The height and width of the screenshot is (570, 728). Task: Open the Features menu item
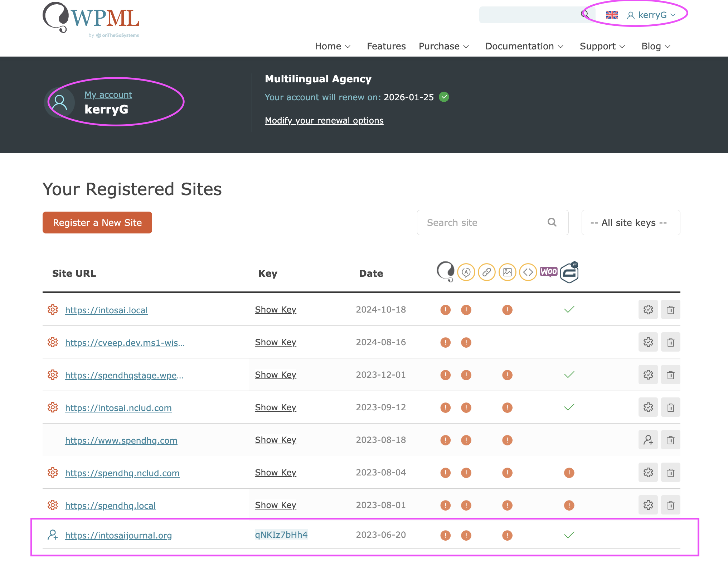(386, 47)
